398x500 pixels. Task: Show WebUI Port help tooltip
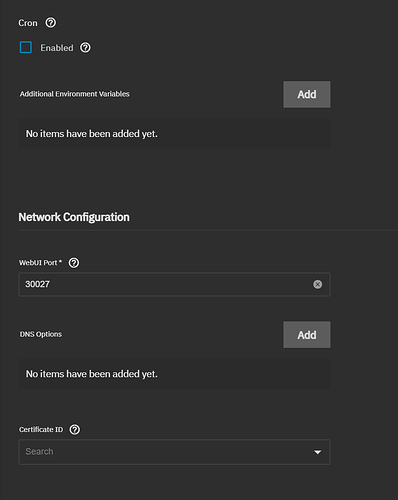point(74,263)
